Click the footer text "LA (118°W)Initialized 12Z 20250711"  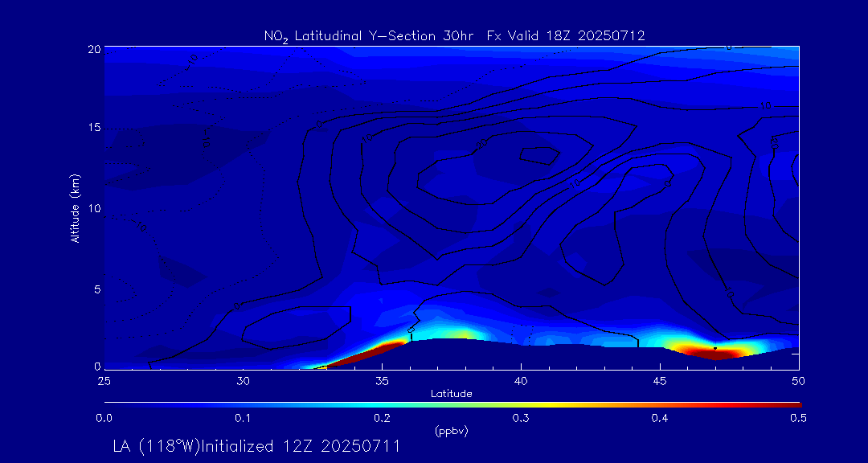(256, 446)
